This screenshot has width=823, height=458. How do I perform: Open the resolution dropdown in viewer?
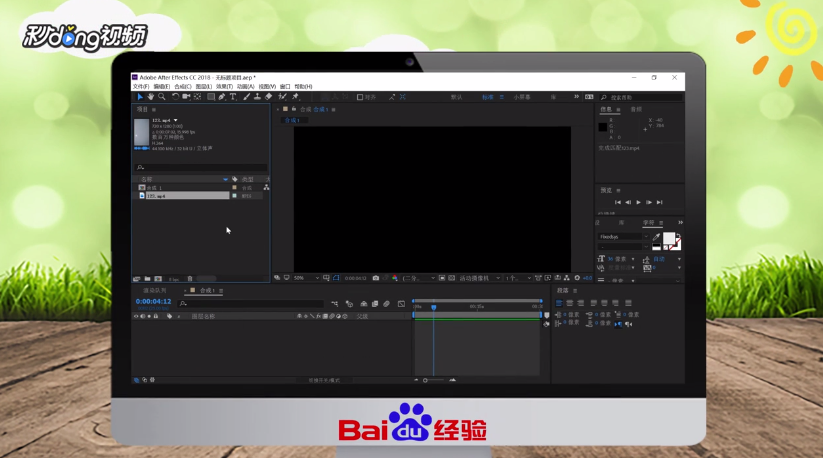[x=419, y=278]
